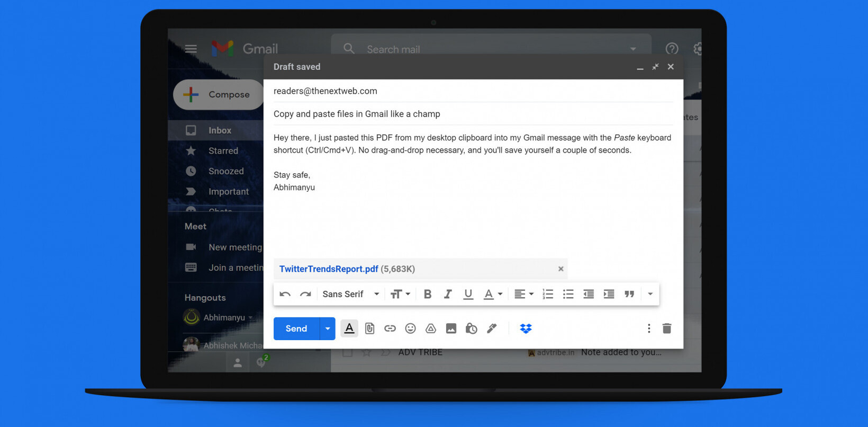Click the Dropbox icon in compose toolbar
Image resolution: width=868 pixels, height=427 pixels.
click(x=526, y=328)
